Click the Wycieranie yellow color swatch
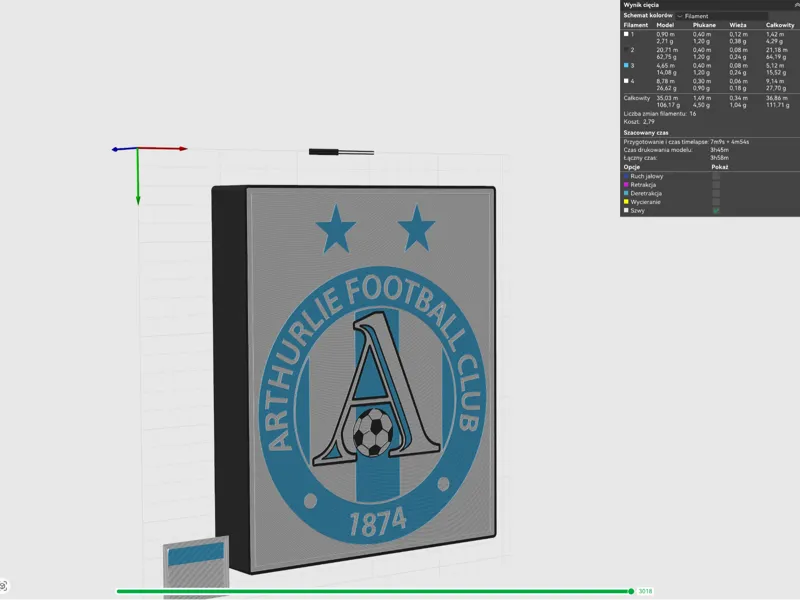 [626, 202]
